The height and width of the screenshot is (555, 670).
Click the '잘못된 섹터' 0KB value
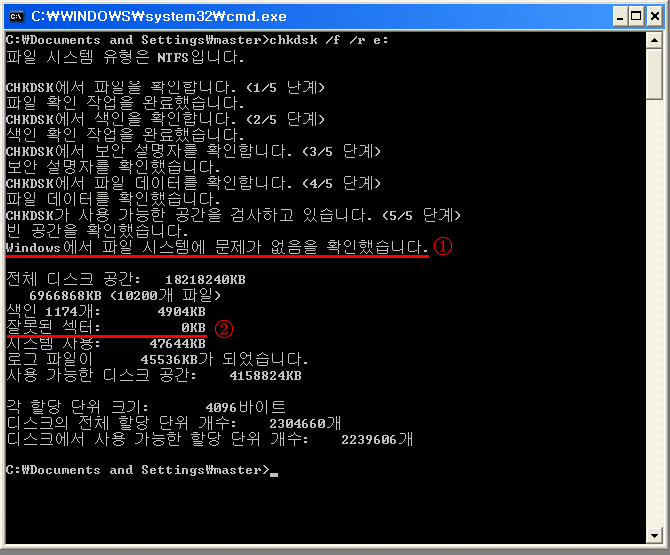(x=193, y=328)
